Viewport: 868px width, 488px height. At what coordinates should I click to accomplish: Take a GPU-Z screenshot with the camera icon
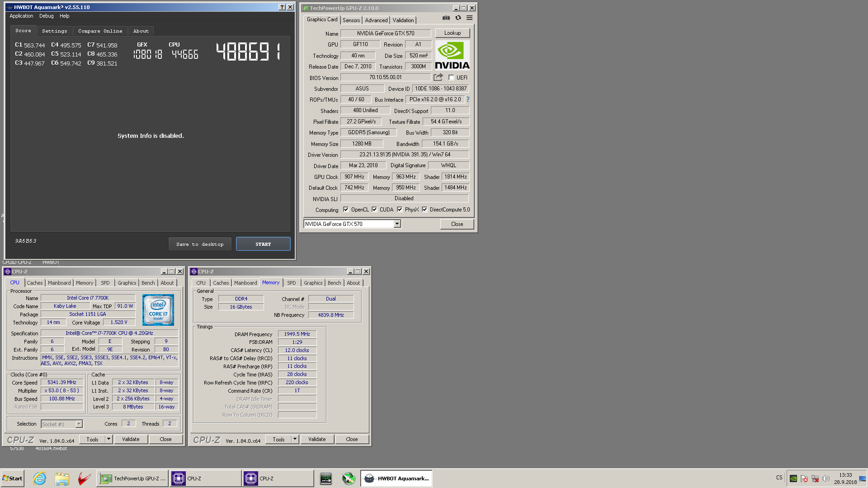446,18
